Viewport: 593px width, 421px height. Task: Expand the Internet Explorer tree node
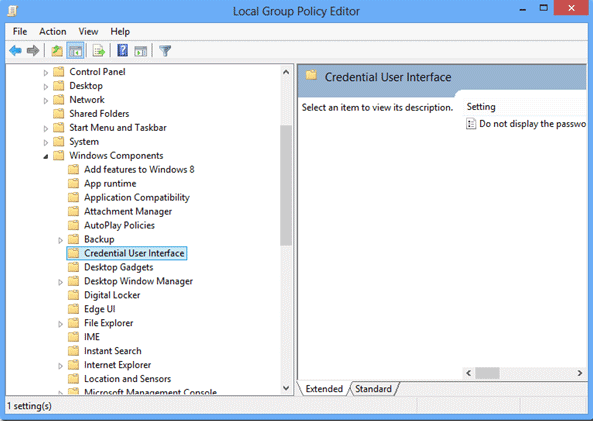tap(60, 366)
